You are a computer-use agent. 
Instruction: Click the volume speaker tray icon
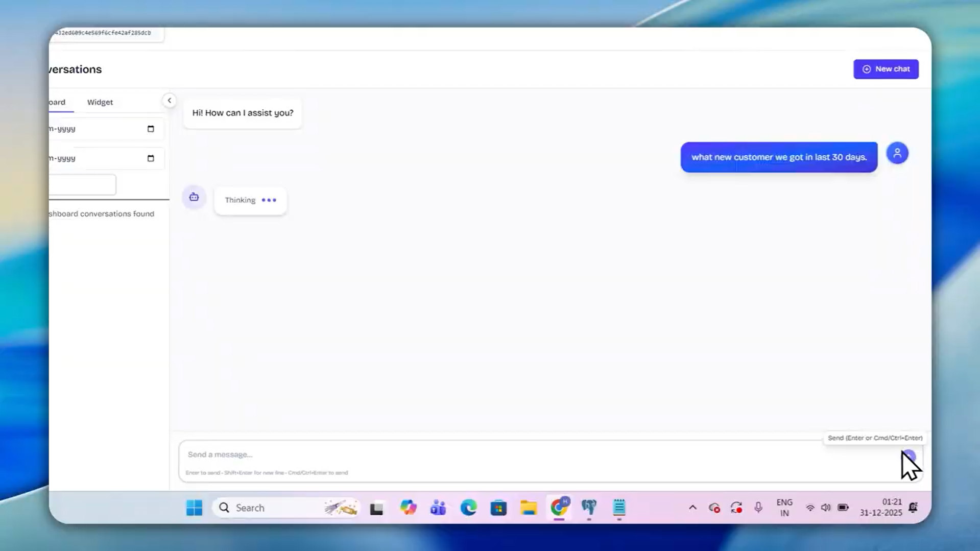(x=825, y=508)
